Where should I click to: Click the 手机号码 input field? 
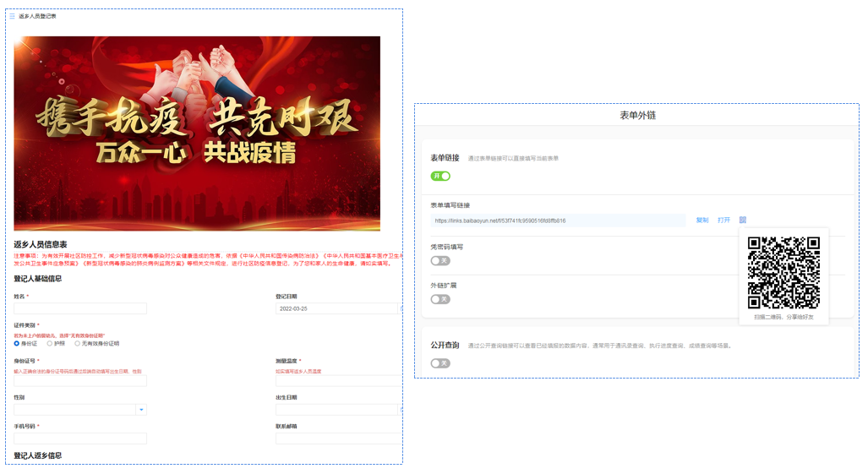[x=80, y=439]
